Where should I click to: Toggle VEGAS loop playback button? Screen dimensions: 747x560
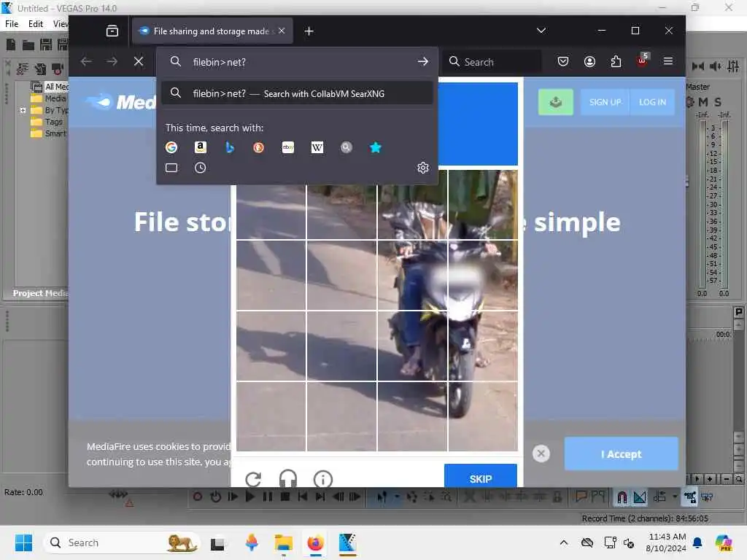click(x=215, y=497)
